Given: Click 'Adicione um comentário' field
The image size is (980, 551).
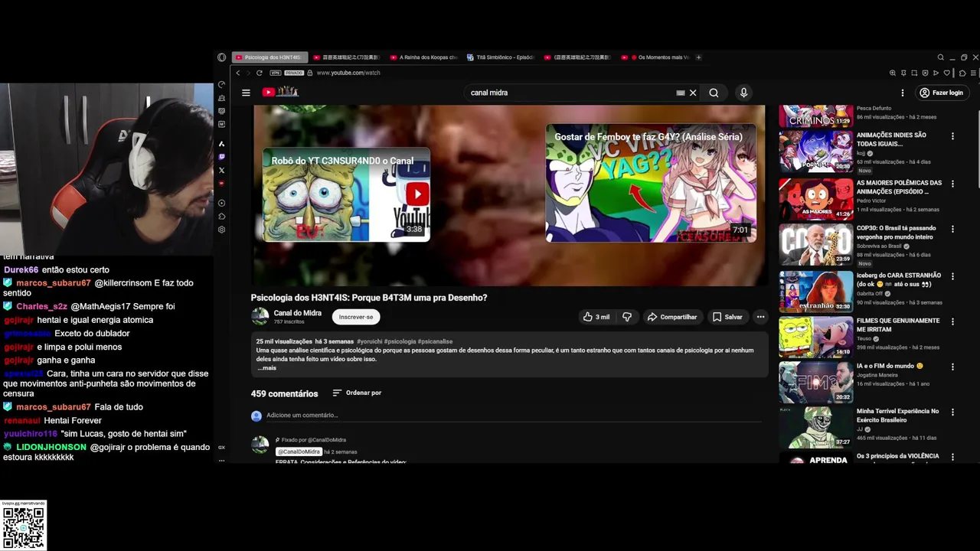Looking at the screenshot, I should tap(513, 416).
